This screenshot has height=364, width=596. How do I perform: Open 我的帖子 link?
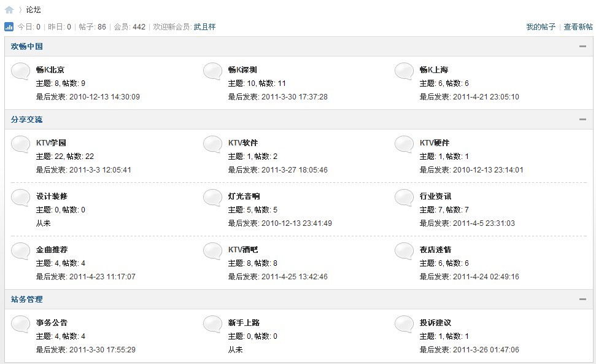pos(541,26)
